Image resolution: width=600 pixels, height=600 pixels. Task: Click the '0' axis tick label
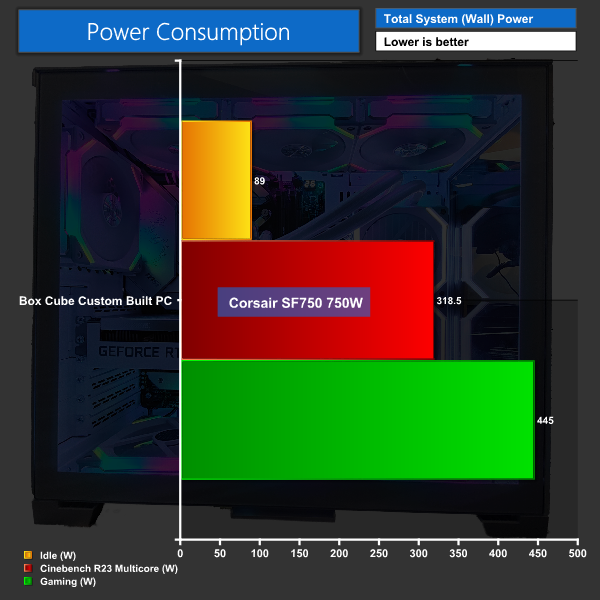[x=180, y=553]
